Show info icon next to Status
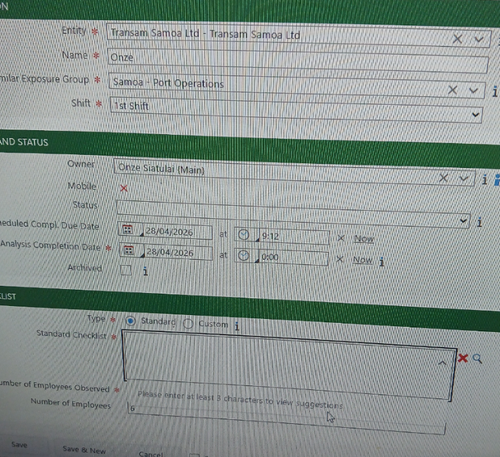 coord(479,222)
